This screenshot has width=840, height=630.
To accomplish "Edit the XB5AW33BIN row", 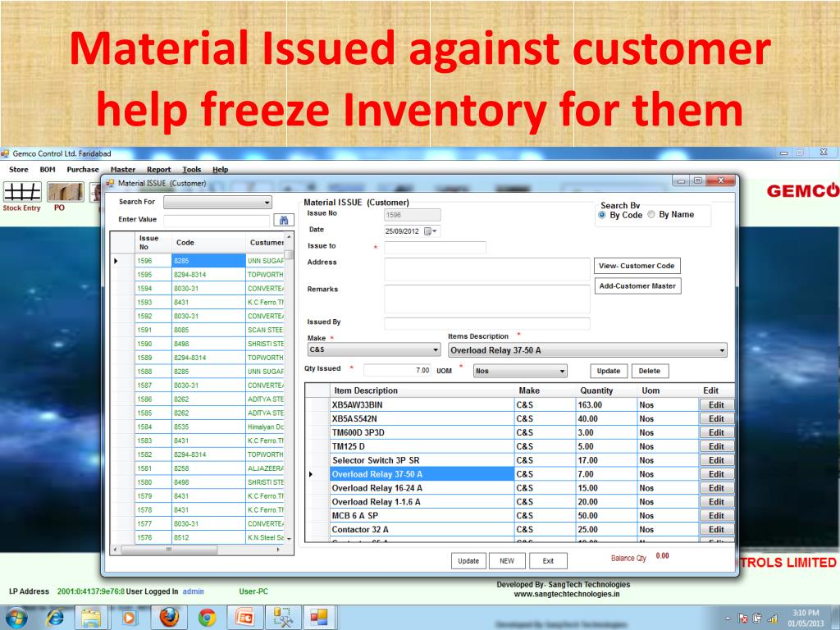I will coord(716,405).
